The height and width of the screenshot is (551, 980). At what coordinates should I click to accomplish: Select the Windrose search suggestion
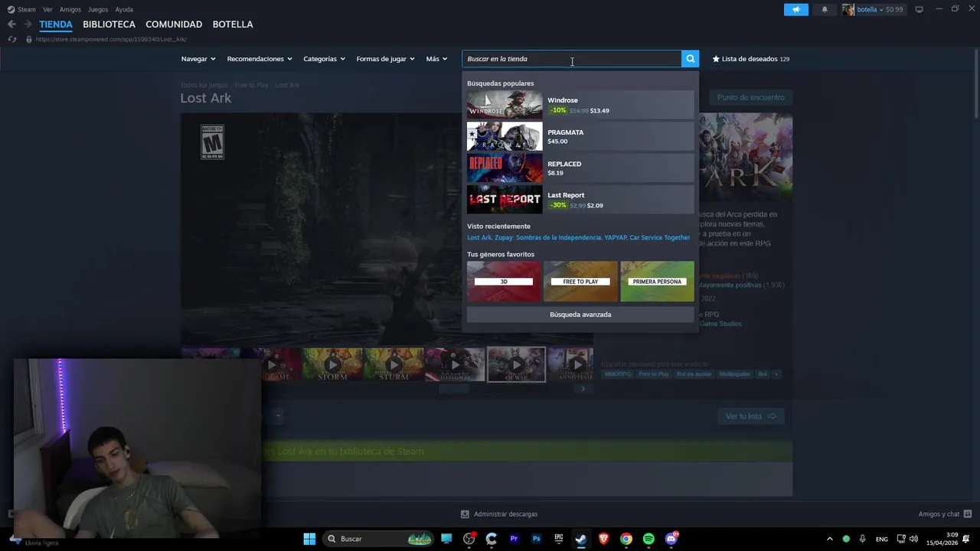click(x=580, y=105)
